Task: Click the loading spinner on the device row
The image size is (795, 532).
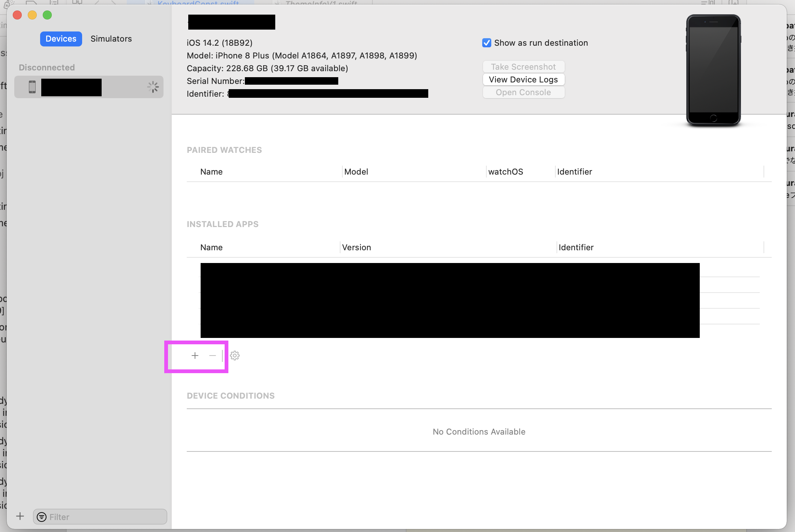Action: coord(153,87)
